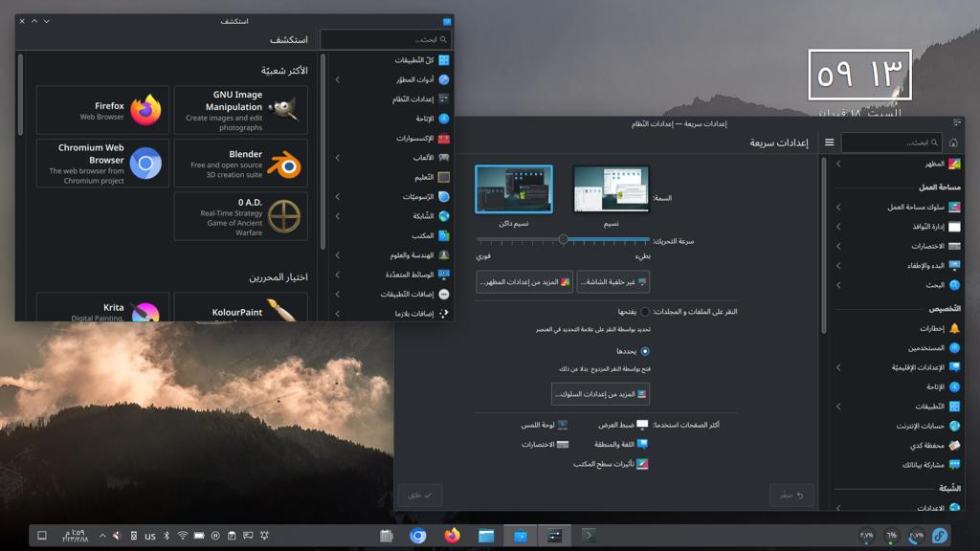Image resolution: width=980 pixels, height=551 pixels.
Task: Open the Krita app card in Discover
Action: (x=102, y=307)
